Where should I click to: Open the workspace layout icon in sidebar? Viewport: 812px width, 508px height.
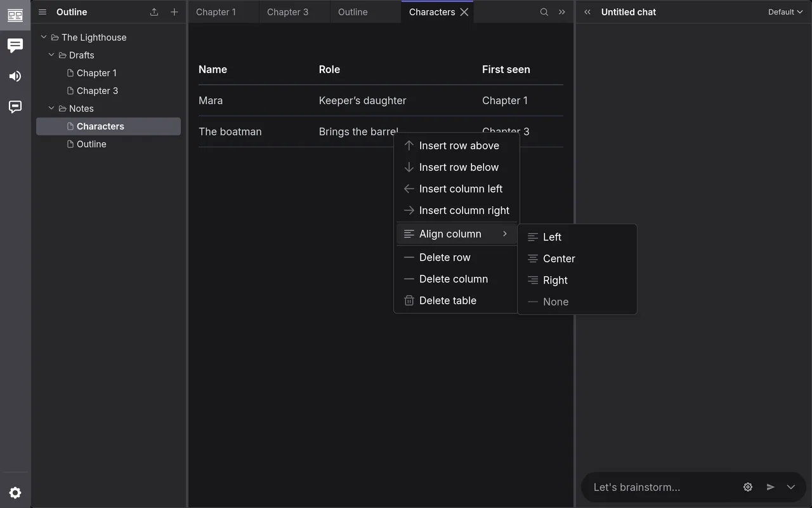pyautogui.click(x=15, y=15)
